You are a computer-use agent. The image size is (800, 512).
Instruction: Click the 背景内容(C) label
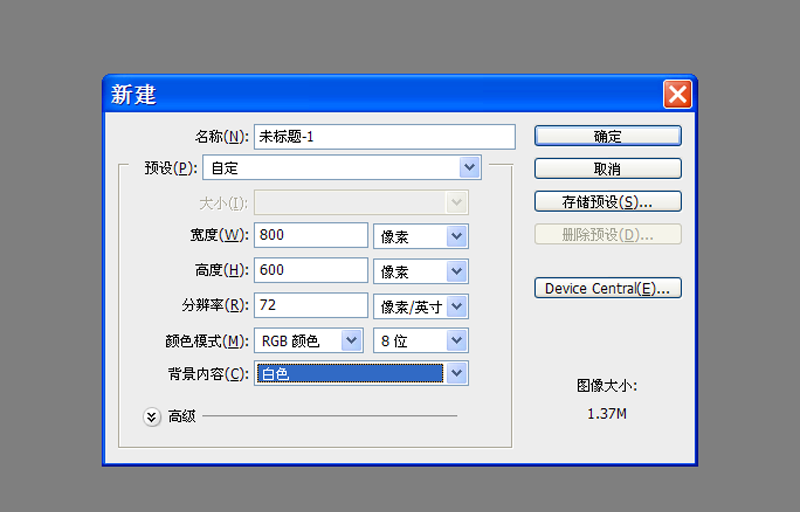pyautogui.click(x=208, y=374)
